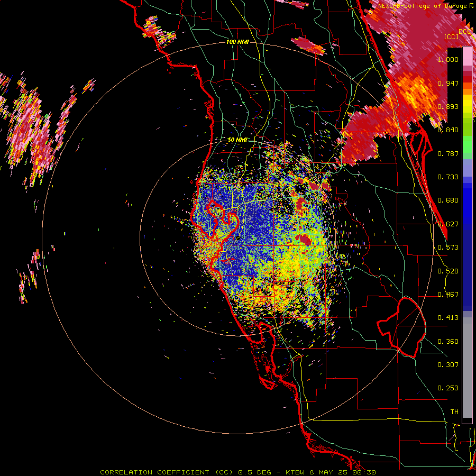Click the 0.680 scale label
Viewport: 476px width, 476px height.
pyautogui.click(x=448, y=200)
